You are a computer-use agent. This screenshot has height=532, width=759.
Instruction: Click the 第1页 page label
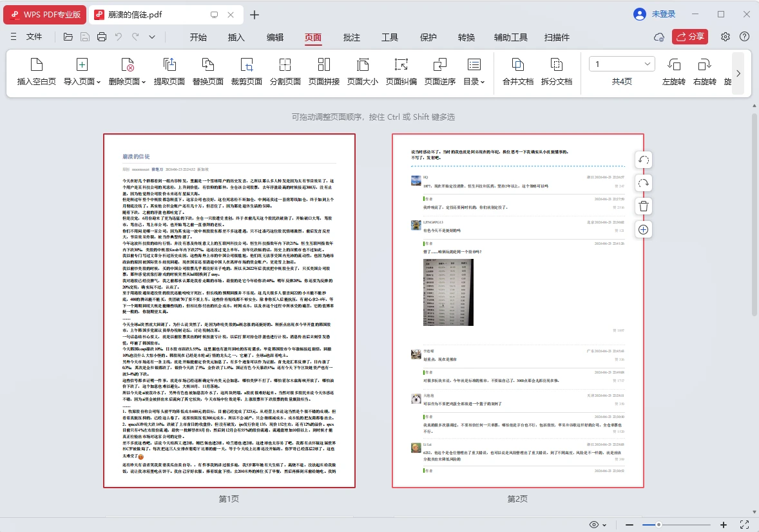coord(229,499)
